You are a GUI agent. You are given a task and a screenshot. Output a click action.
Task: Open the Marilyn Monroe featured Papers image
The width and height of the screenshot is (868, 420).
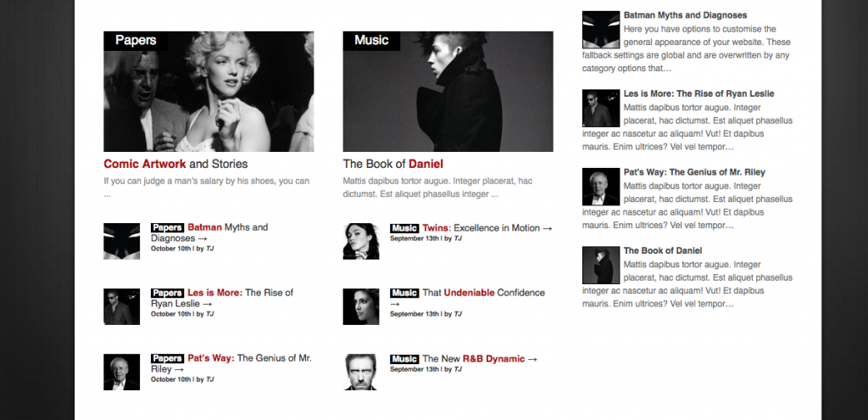coord(209,92)
